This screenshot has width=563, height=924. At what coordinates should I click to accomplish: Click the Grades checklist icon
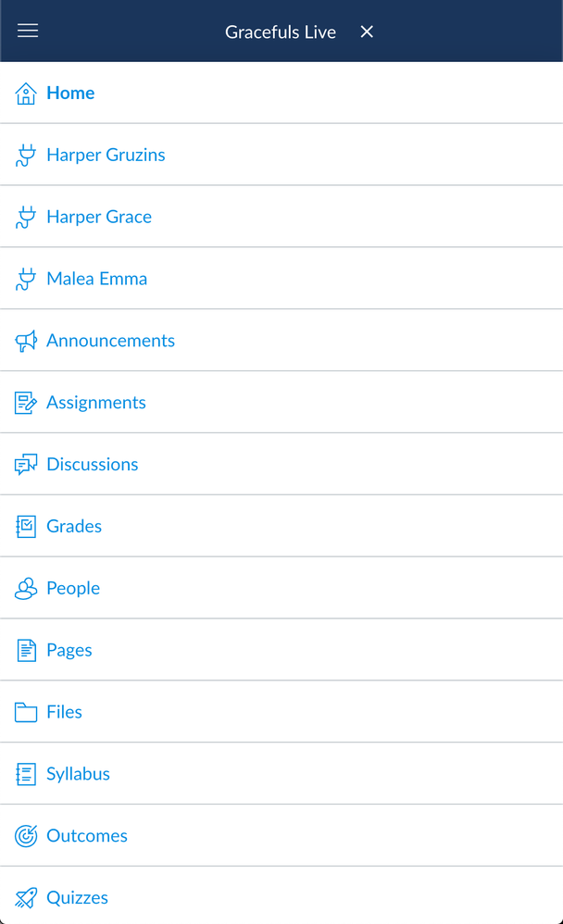coord(25,526)
